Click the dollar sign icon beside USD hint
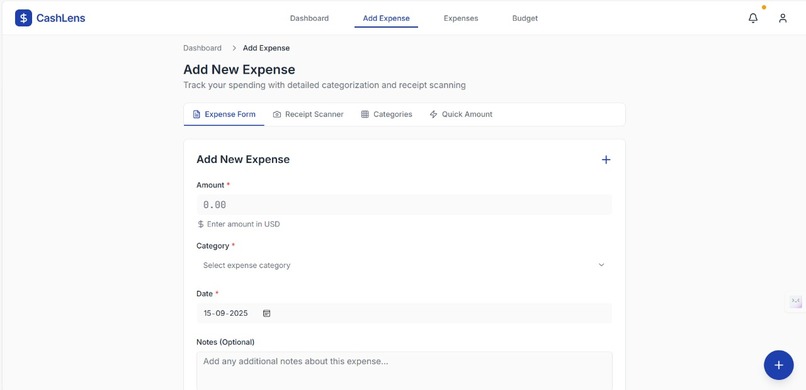806x390 pixels. (x=200, y=224)
